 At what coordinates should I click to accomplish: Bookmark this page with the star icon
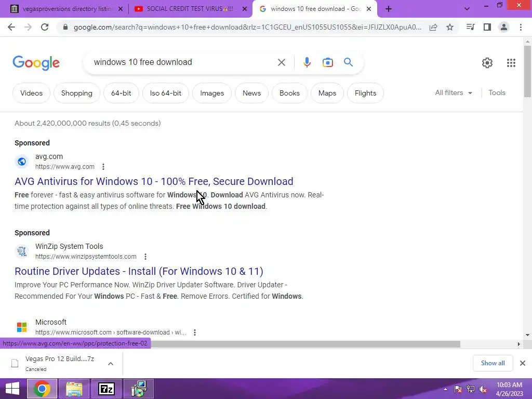pos(450,27)
